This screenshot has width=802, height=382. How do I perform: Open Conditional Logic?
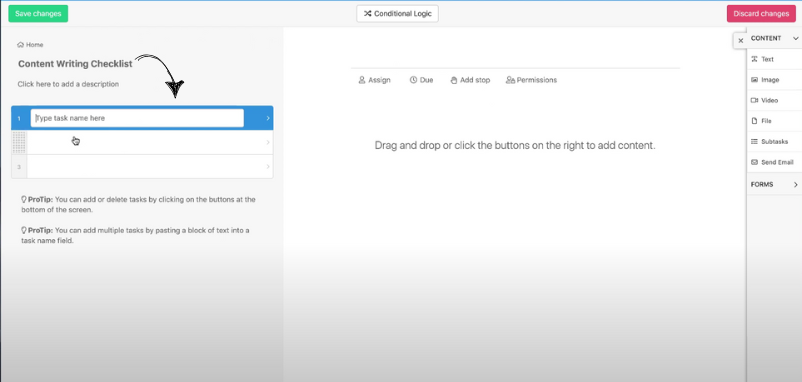click(397, 14)
